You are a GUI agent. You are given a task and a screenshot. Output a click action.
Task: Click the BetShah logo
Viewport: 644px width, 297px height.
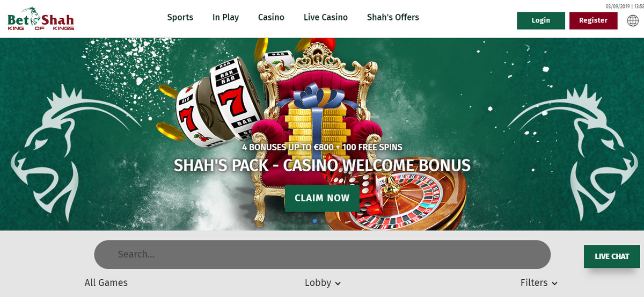41,18
